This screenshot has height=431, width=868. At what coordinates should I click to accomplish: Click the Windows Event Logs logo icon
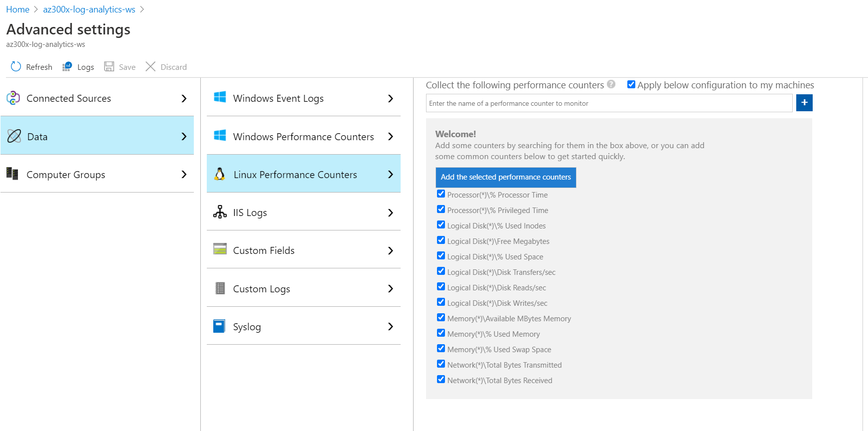220,97
